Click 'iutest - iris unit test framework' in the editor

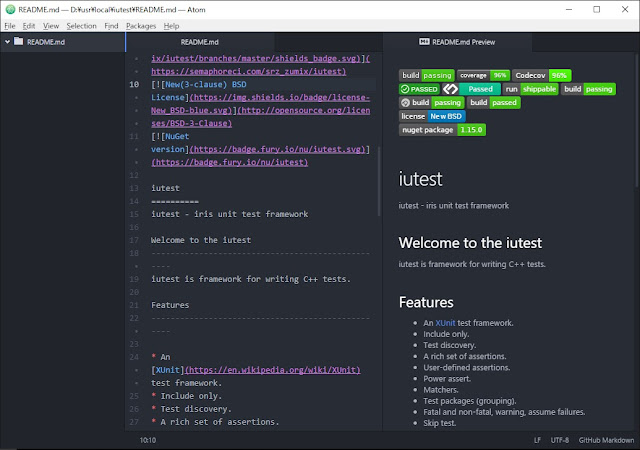[x=230, y=214]
